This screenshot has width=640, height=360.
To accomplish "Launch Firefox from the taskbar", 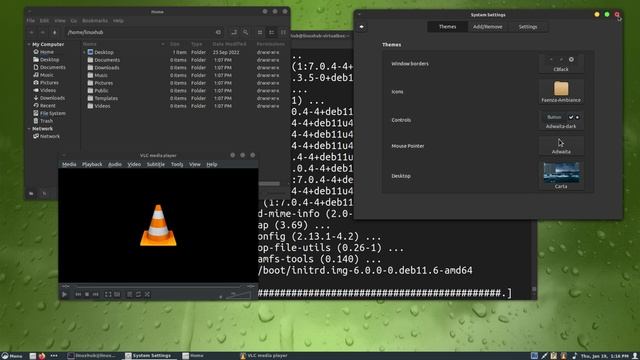I will [42, 356].
